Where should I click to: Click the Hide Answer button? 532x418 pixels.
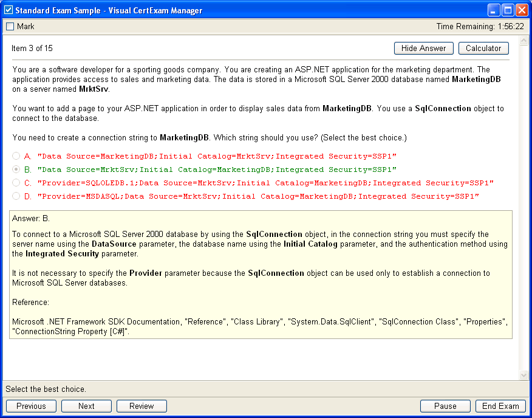423,48
